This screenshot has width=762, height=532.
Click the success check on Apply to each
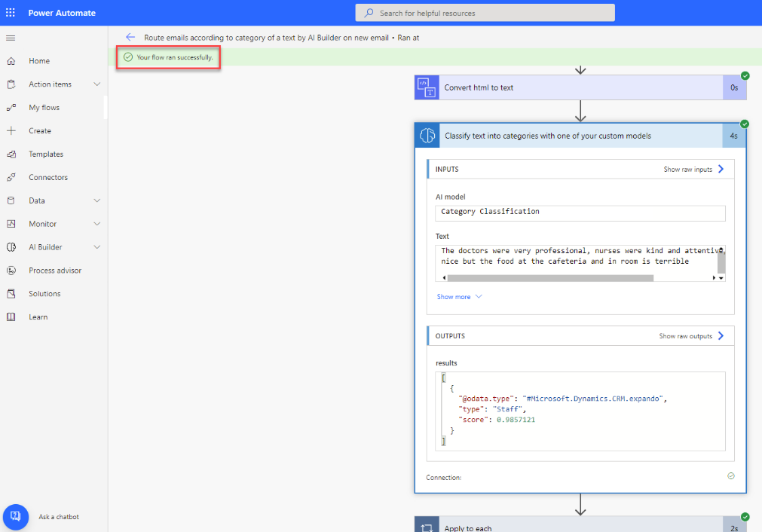[x=745, y=517]
